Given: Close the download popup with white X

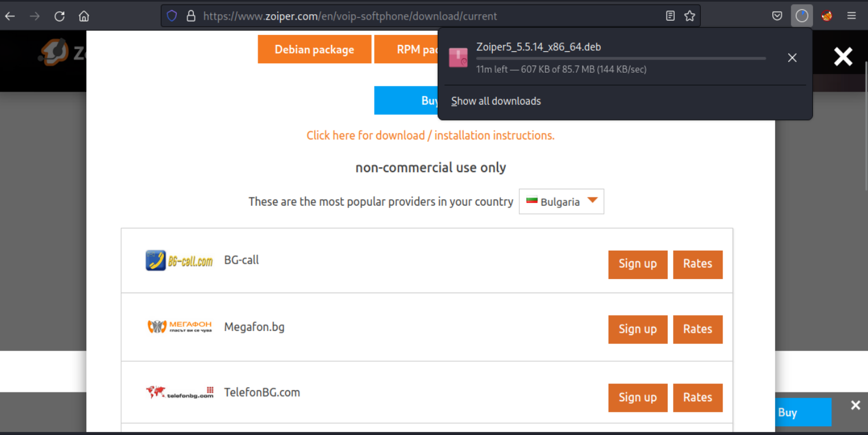Looking at the screenshot, I should (x=843, y=57).
